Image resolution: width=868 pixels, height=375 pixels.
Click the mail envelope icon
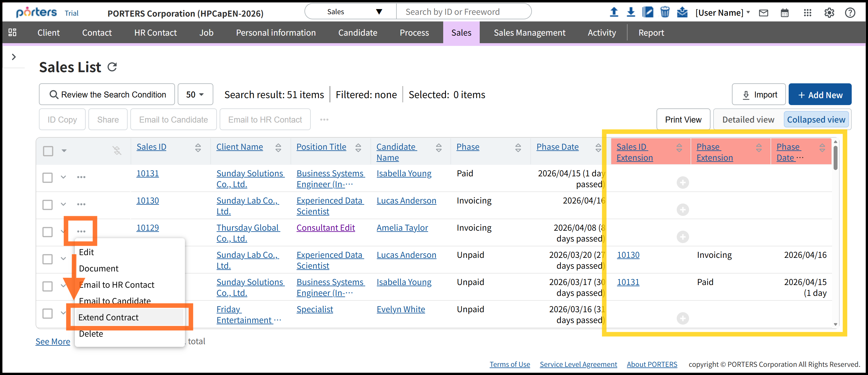coord(764,13)
